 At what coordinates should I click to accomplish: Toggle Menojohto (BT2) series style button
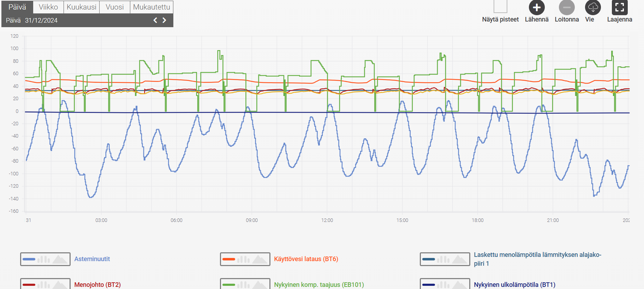click(x=45, y=284)
